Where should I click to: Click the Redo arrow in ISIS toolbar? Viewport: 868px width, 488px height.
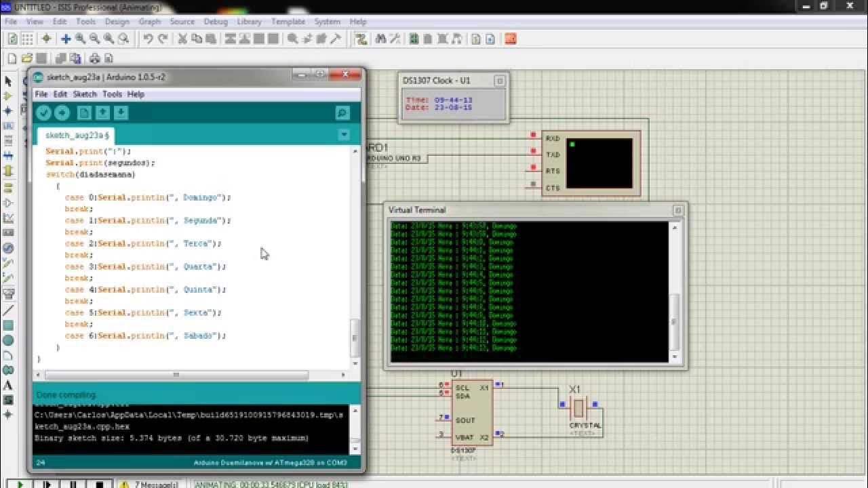tap(163, 39)
